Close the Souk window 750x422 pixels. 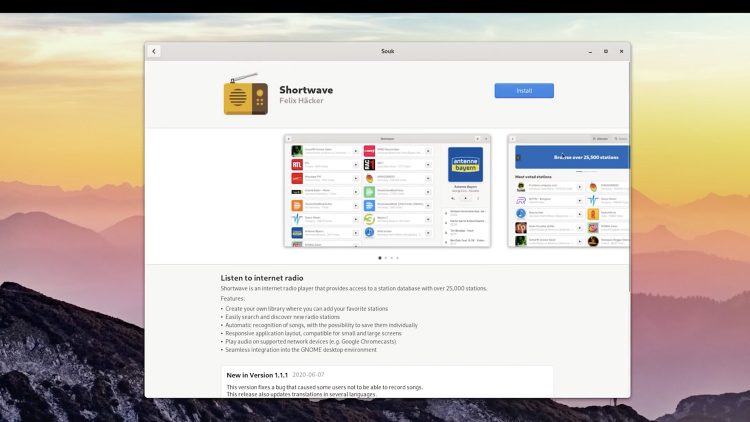[621, 51]
